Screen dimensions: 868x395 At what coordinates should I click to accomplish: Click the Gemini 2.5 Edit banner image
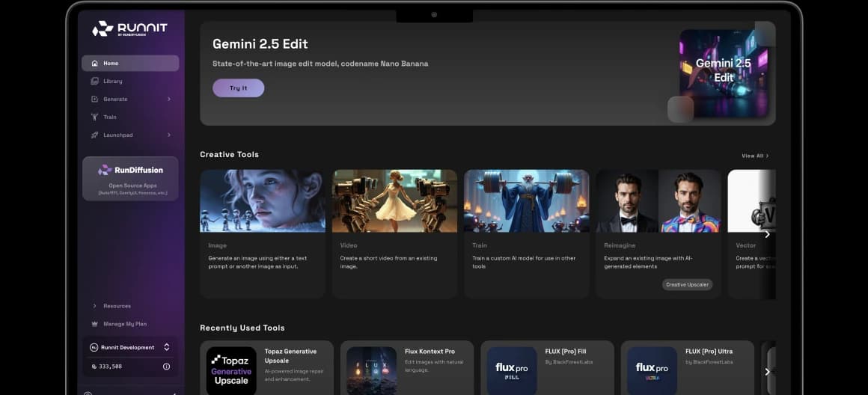[x=723, y=73]
